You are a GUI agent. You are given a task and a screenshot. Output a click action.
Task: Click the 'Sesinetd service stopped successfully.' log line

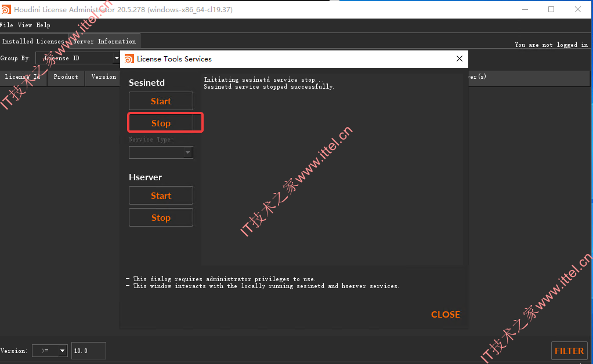269,86
